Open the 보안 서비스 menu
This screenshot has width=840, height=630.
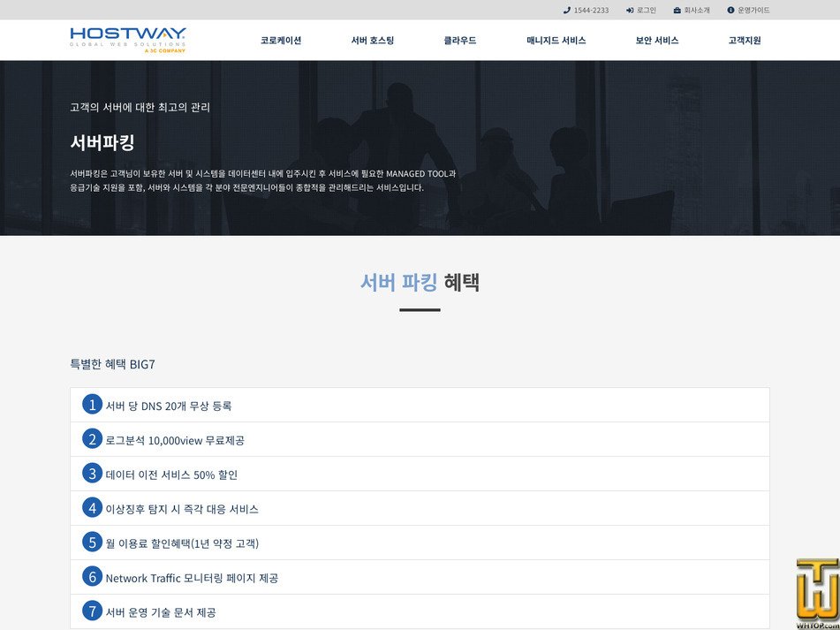pos(657,40)
